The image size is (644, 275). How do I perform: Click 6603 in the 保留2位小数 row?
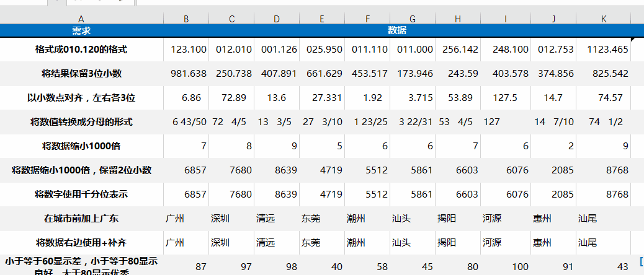coord(458,170)
